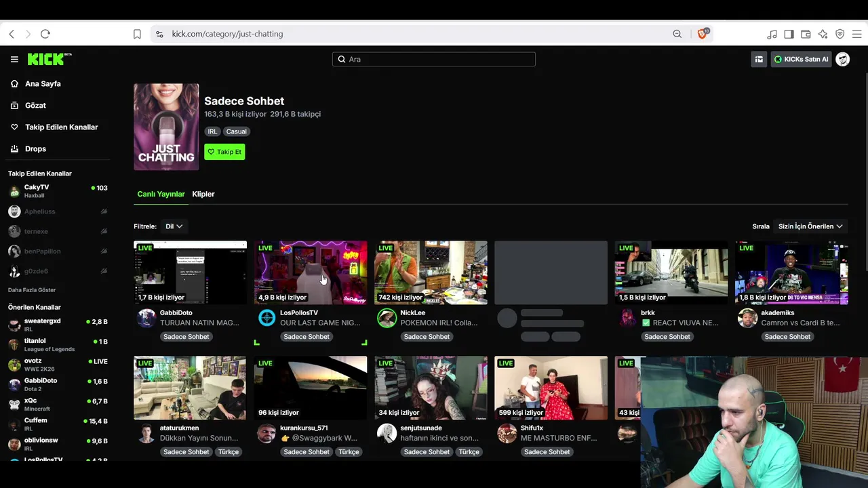This screenshot has height=488, width=868.
Task: Click the Sadece Sohbet tag under NickLee
Action: (x=427, y=337)
